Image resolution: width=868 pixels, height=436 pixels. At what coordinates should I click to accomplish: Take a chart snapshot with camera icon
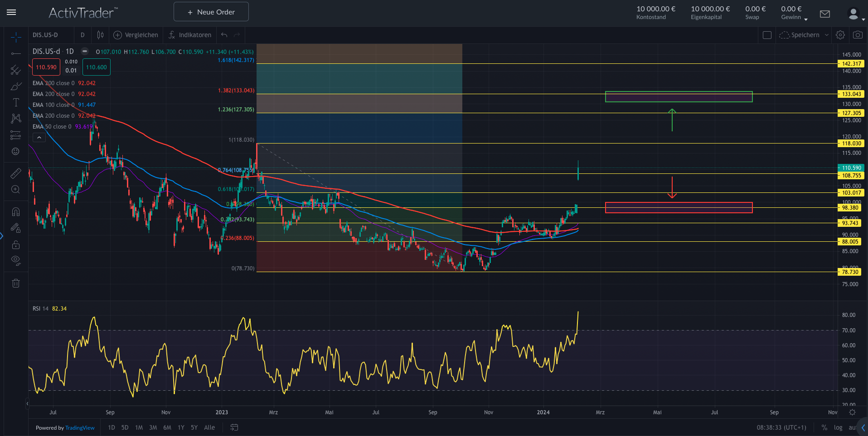pos(857,35)
